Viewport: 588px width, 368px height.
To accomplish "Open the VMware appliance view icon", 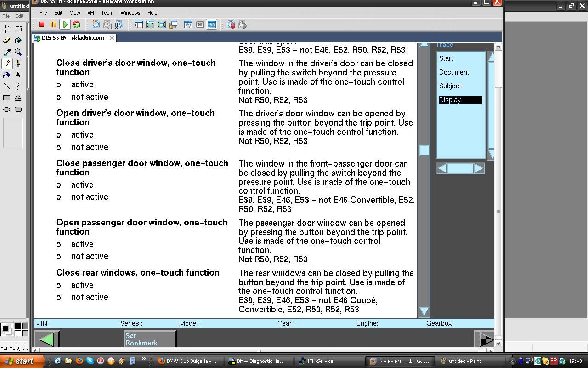I will pos(199,24).
